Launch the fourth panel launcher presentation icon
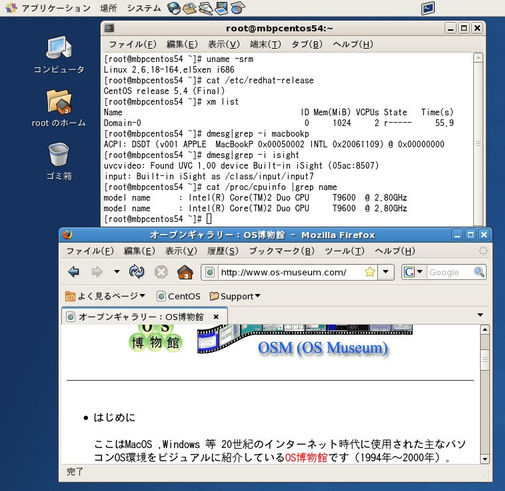Image resolution: width=505 pixels, height=491 pixels. tap(221, 8)
